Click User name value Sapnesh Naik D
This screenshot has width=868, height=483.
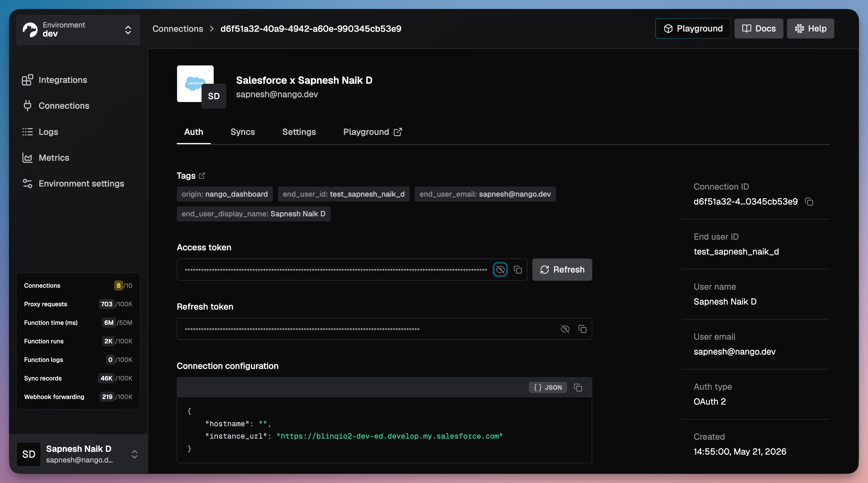[x=725, y=302]
